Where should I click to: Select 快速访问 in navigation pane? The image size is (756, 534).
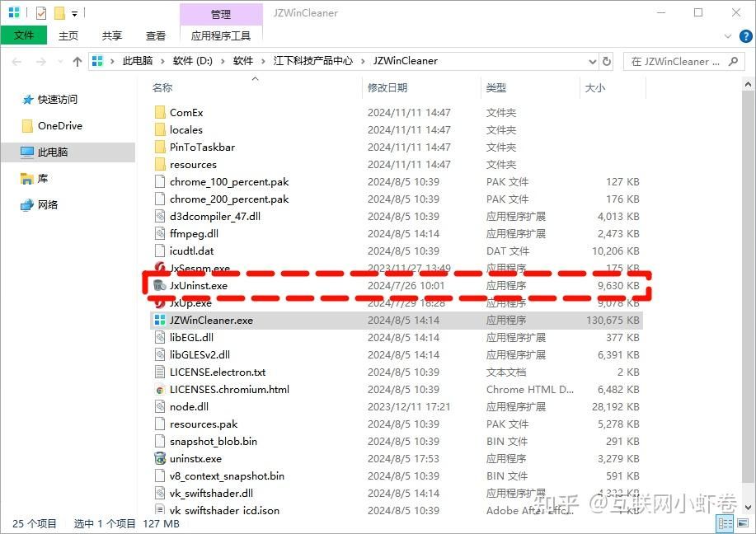[57, 99]
